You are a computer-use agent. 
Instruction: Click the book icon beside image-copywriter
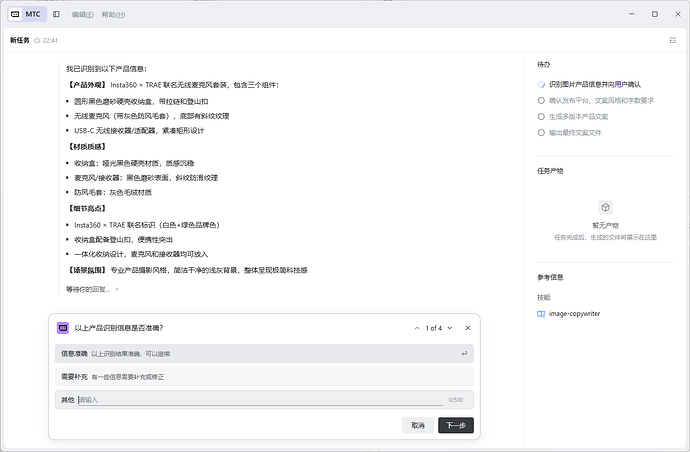coord(541,314)
